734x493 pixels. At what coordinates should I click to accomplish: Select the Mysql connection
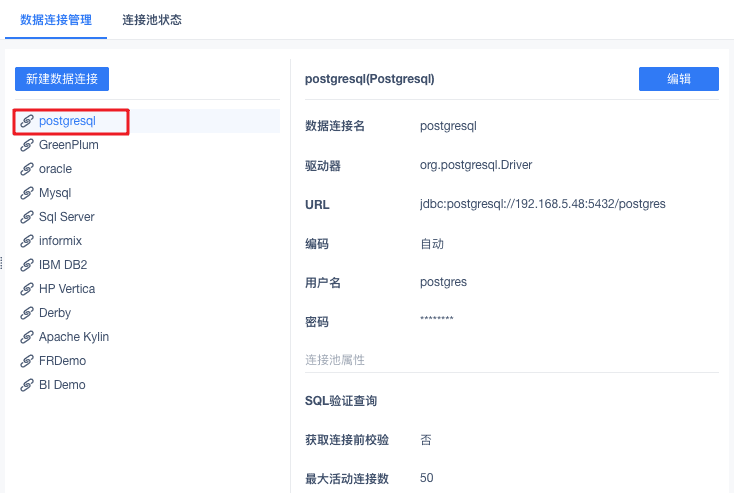(55, 193)
